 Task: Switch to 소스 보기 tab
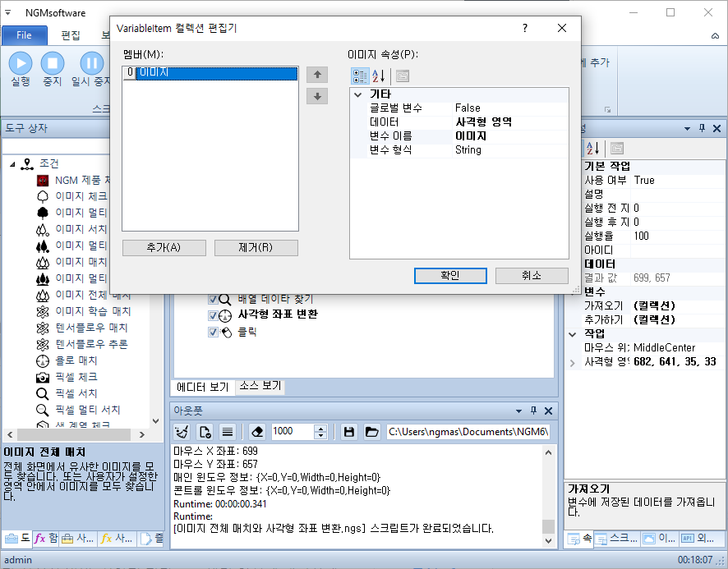[x=260, y=386]
